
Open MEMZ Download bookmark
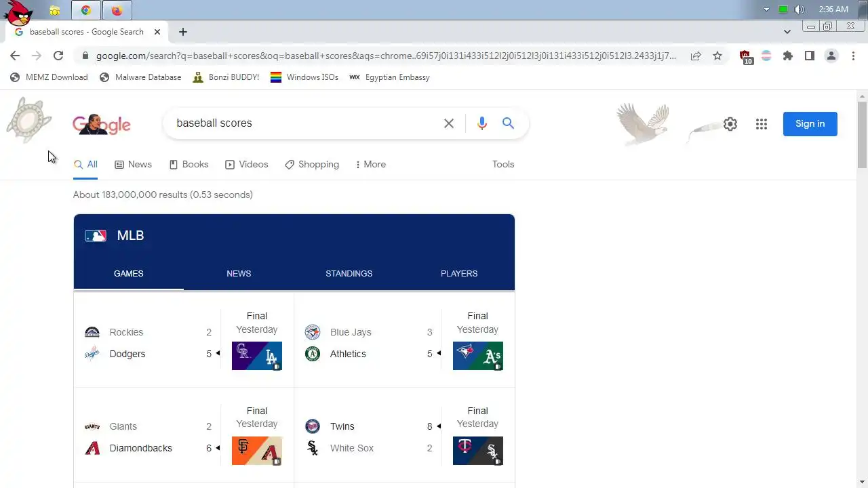pyautogui.click(x=50, y=77)
